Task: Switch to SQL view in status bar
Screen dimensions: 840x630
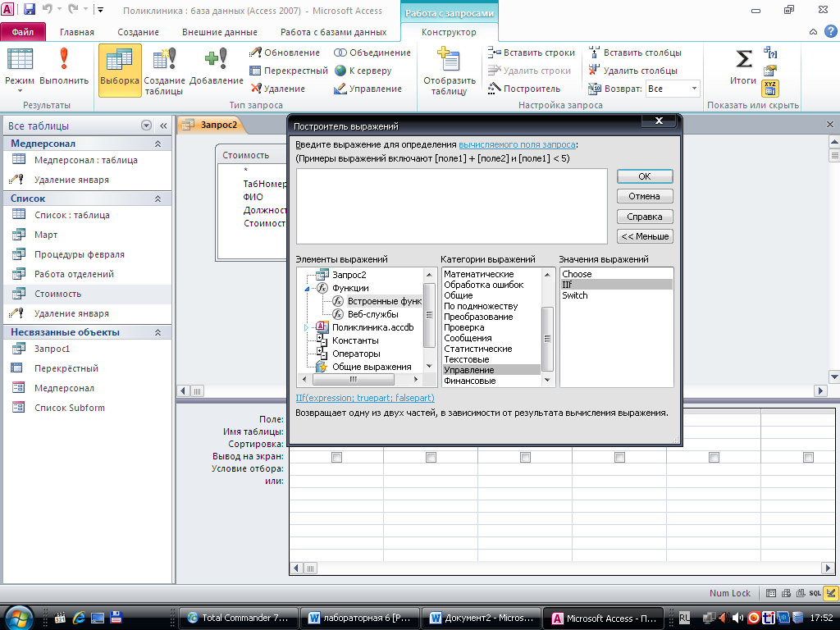Action: coord(815,593)
